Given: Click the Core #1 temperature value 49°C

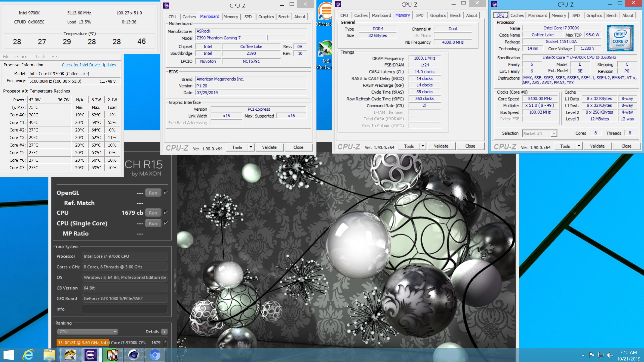Looking at the screenshot, I should coord(49,122).
